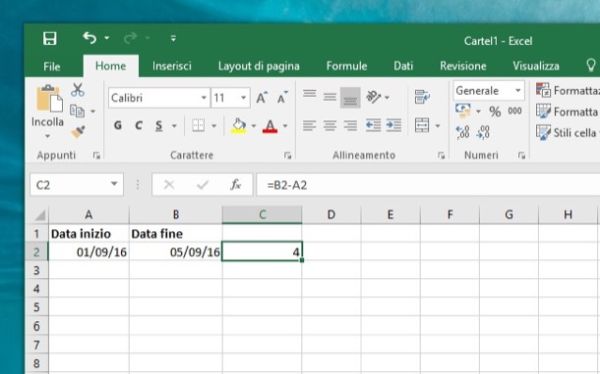
Task: Click formula bar containing =B2-A2
Action: click(428, 185)
